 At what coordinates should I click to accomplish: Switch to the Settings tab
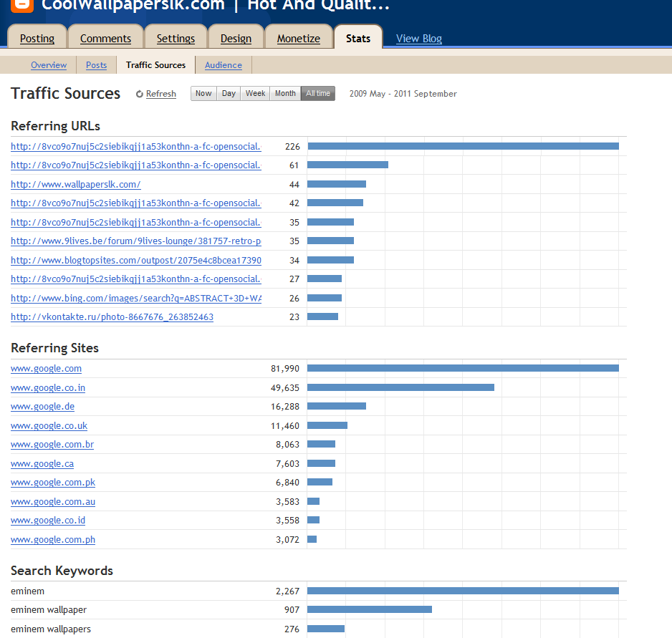[176, 39]
